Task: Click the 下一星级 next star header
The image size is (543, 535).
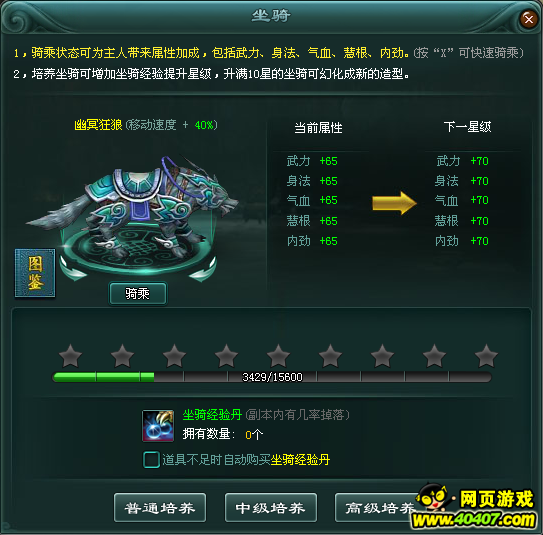Action: point(467,127)
